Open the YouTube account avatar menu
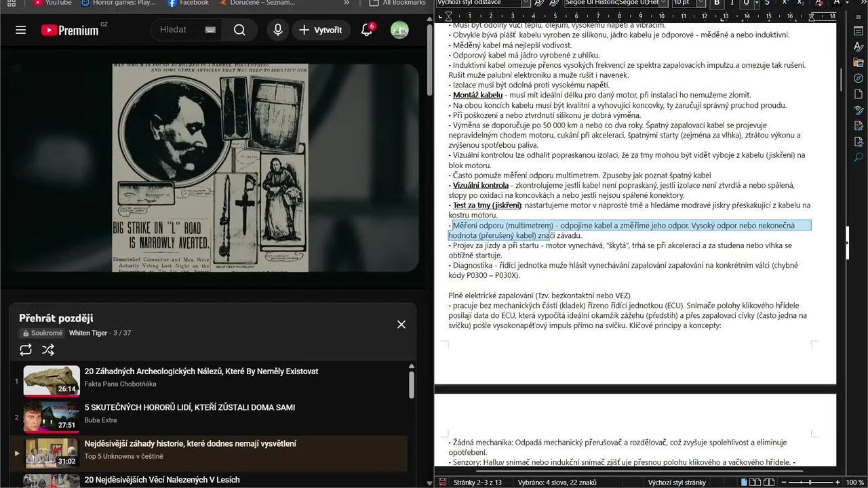 tap(399, 30)
